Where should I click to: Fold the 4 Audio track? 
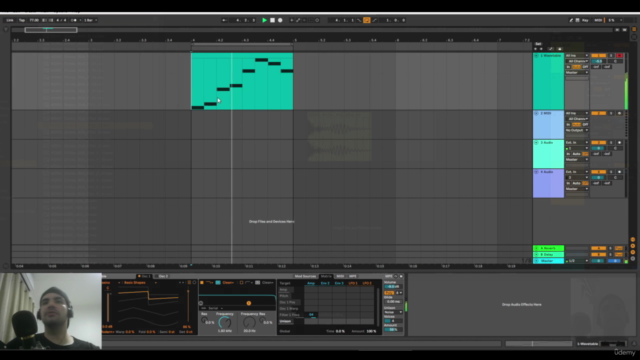click(x=536, y=172)
